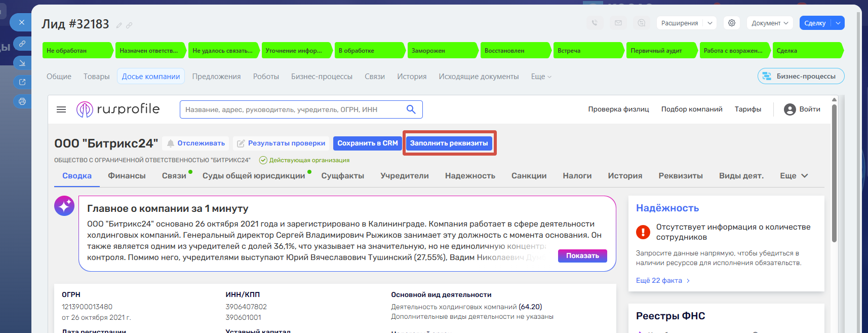Image resolution: width=868 pixels, height=333 pixels.
Task: Close the lead slider with the X icon
Action: [x=21, y=22]
